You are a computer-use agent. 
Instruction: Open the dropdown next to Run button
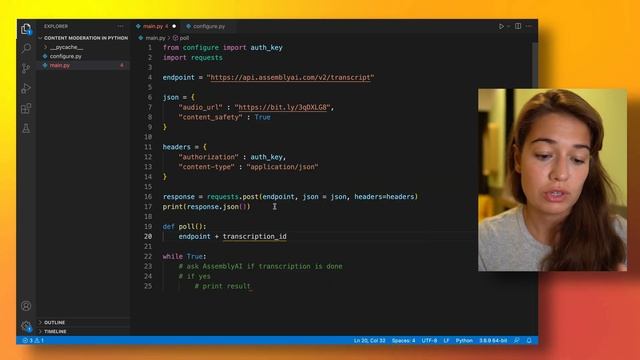click(509, 26)
